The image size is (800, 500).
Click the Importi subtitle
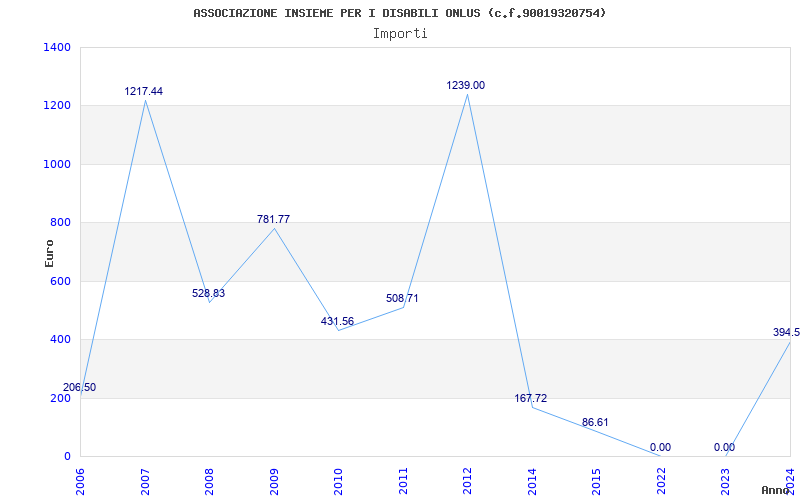[400, 34]
